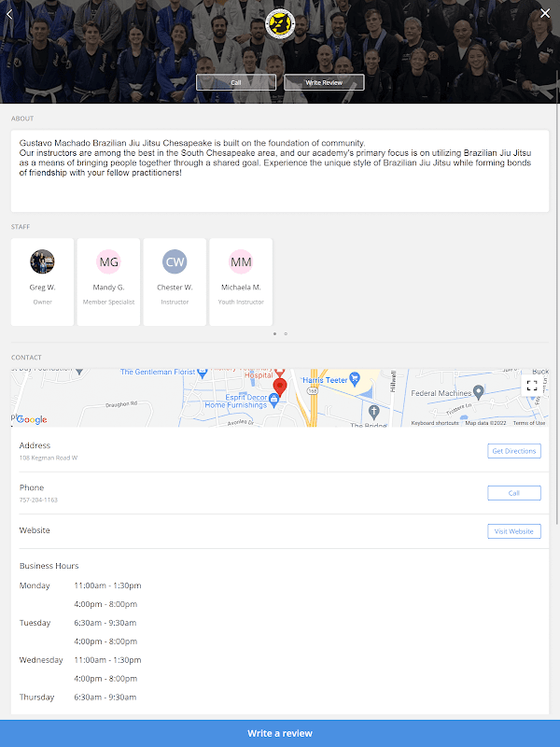Click the Write Review button in the header
Image resolution: width=560 pixels, height=747 pixels.
pos(324,82)
